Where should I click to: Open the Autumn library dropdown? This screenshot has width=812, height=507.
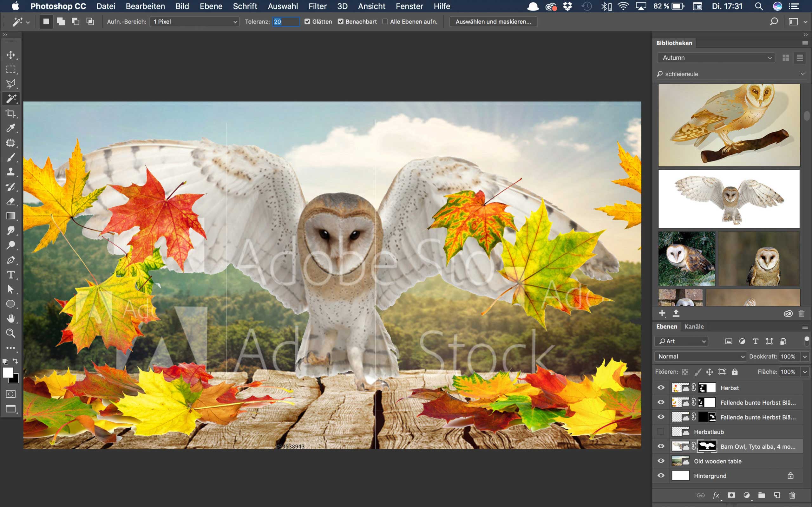(x=716, y=58)
